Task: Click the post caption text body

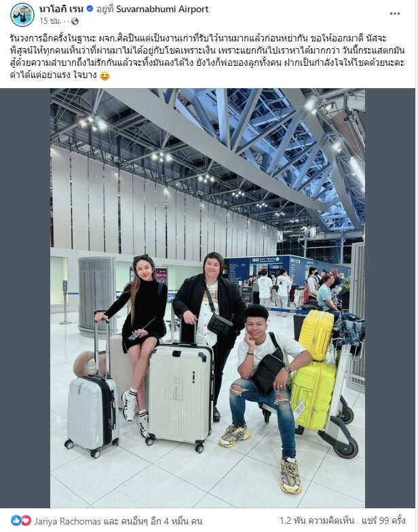Action: point(207,56)
